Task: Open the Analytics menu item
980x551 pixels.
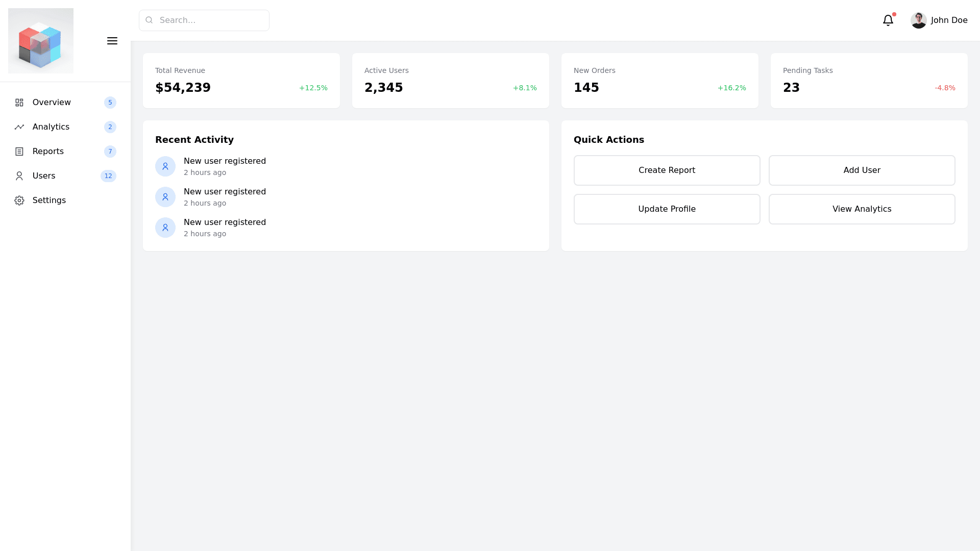Action: pyautogui.click(x=51, y=127)
